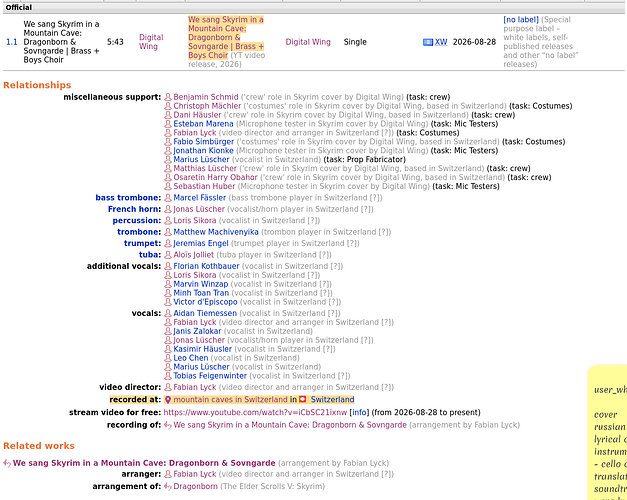The height and width of the screenshot is (500, 627).
Task: Open Benjamin Schmid artist page
Action: pos(206,97)
